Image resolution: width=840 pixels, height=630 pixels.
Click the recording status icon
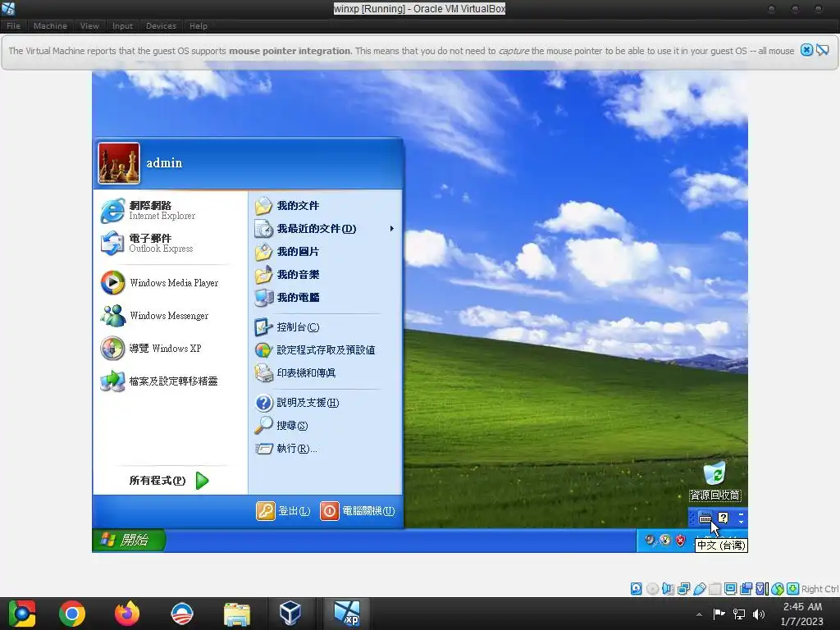click(x=746, y=589)
